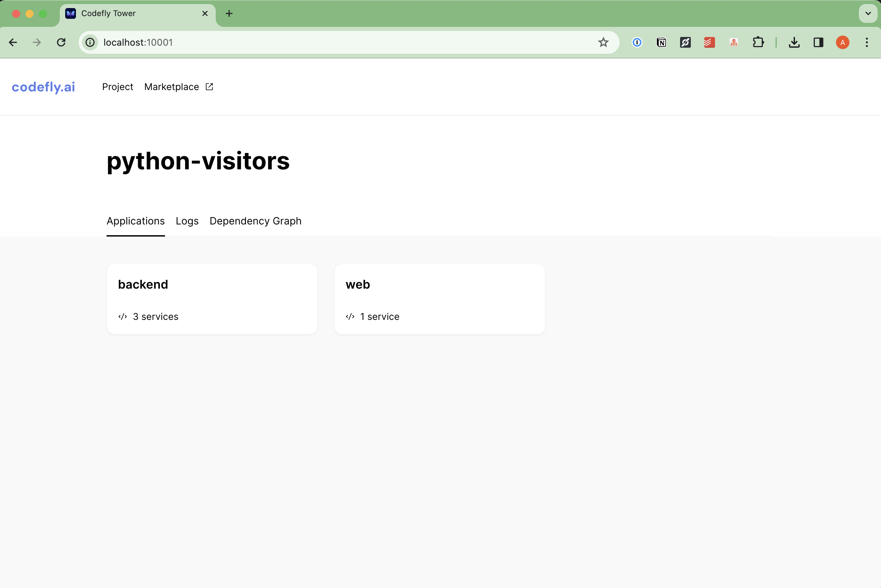Click the "3 services" text
The width and height of the screenshot is (881, 588).
156,317
